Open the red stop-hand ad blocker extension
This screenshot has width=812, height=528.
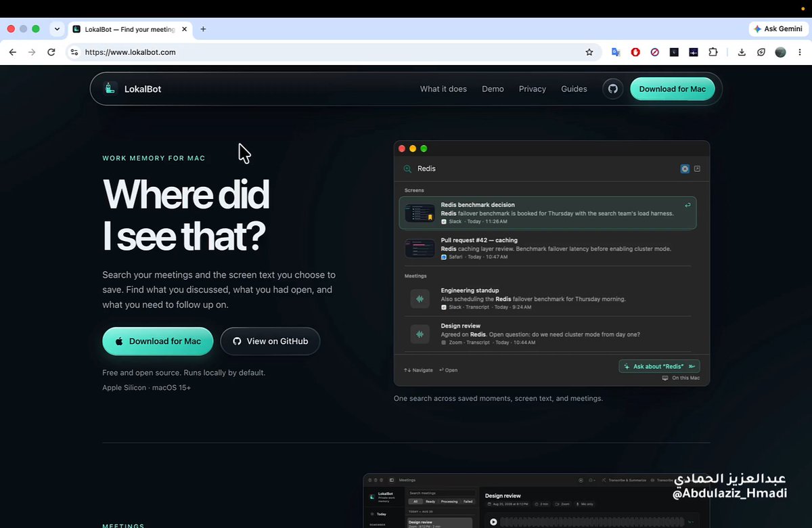pos(635,52)
